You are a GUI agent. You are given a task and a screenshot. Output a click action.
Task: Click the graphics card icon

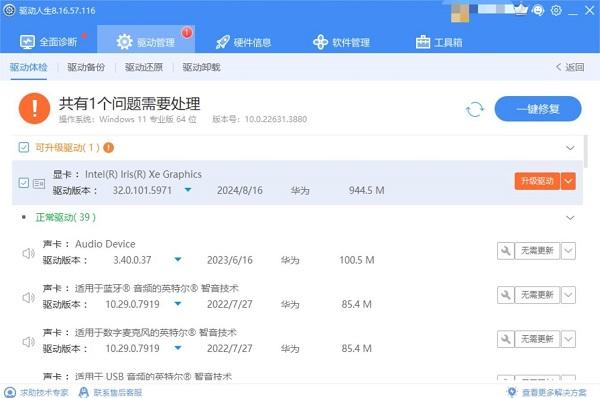click(x=39, y=184)
